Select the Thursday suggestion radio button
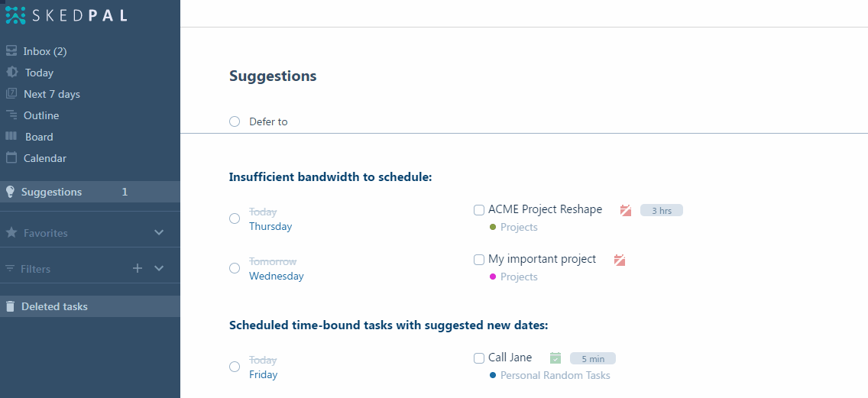 pyautogui.click(x=235, y=218)
